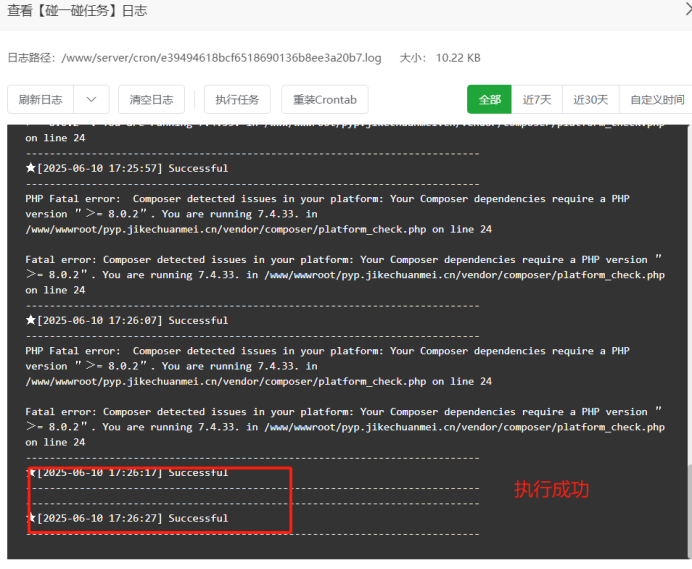The height and width of the screenshot is (569, 692).
Task: Click the 10.22 KB file size value
Action: click(x=458, y=58)
